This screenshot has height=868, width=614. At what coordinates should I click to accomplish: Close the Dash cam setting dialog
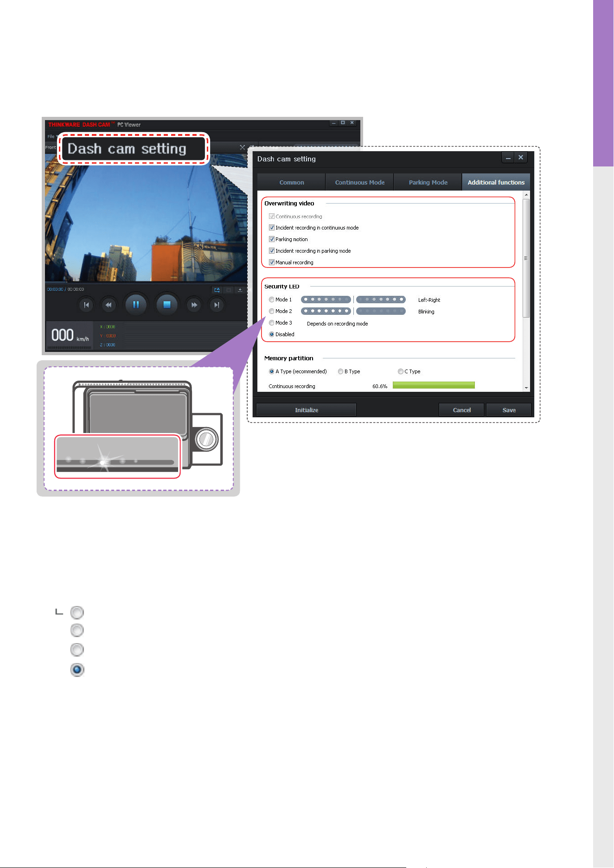[521, 158]
